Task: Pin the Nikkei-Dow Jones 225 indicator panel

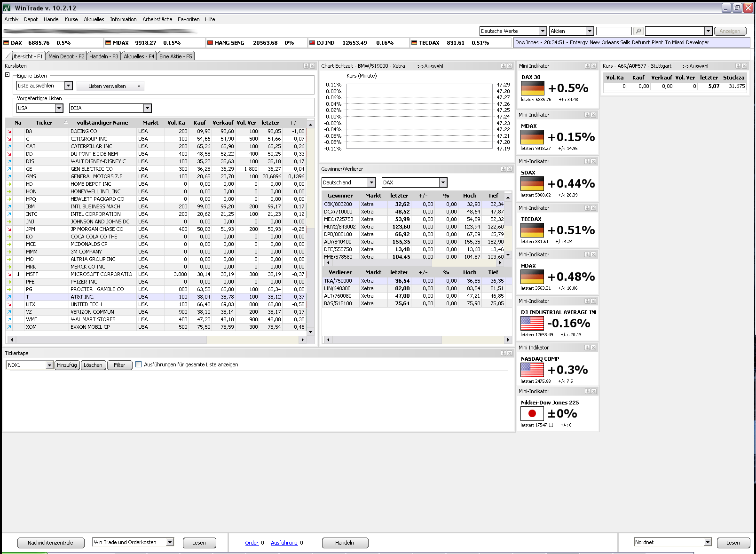Action: click(588, 391)
